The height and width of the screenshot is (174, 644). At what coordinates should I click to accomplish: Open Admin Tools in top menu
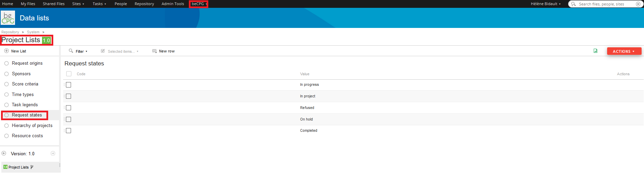pos(173,4)
